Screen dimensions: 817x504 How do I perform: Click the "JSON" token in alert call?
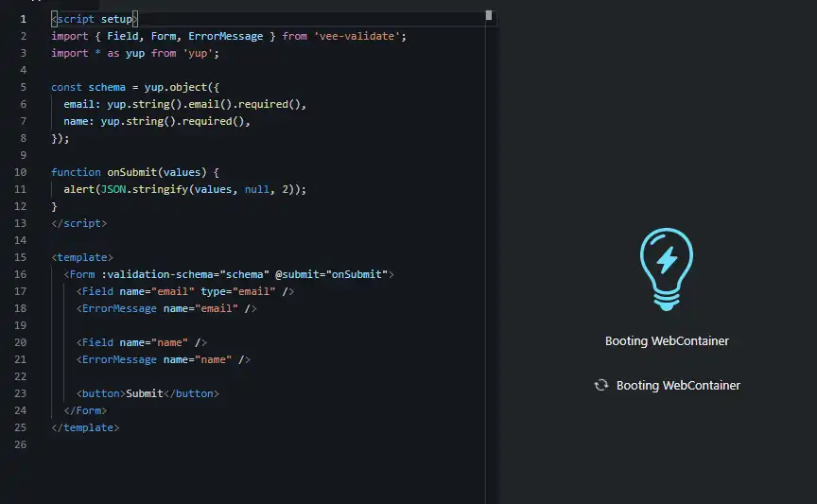click(x=113, y=189)
